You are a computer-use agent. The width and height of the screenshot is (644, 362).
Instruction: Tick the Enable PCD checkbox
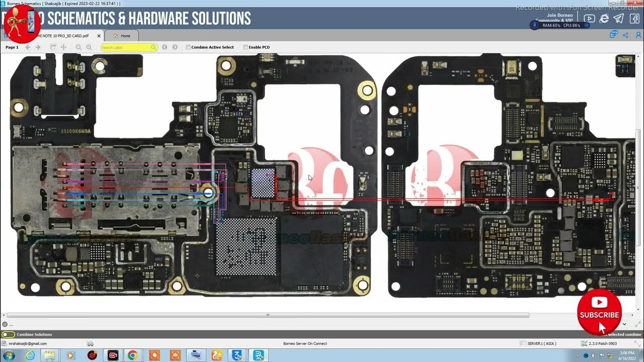(246, 47)
